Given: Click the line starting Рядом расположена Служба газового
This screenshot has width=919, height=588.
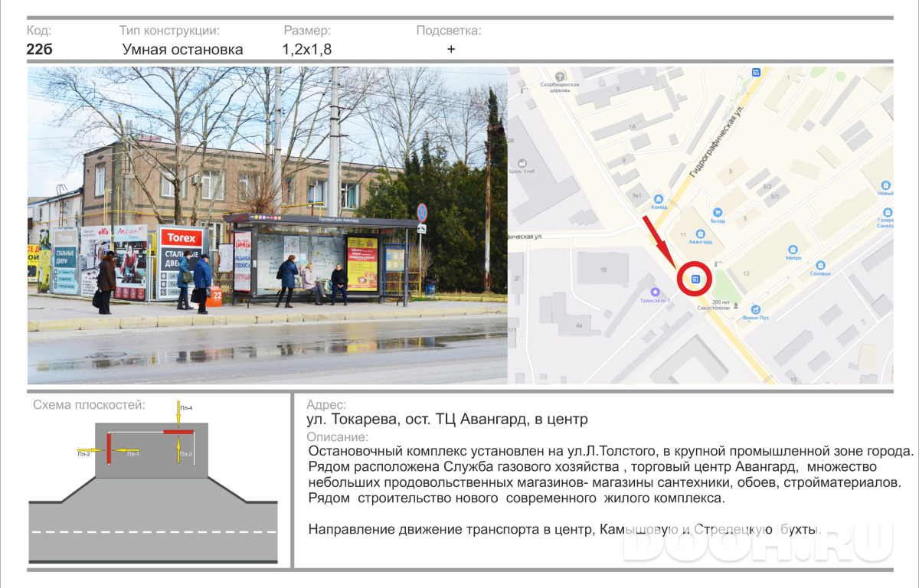Looking at the screenshot, I should (x=592, y=466).
